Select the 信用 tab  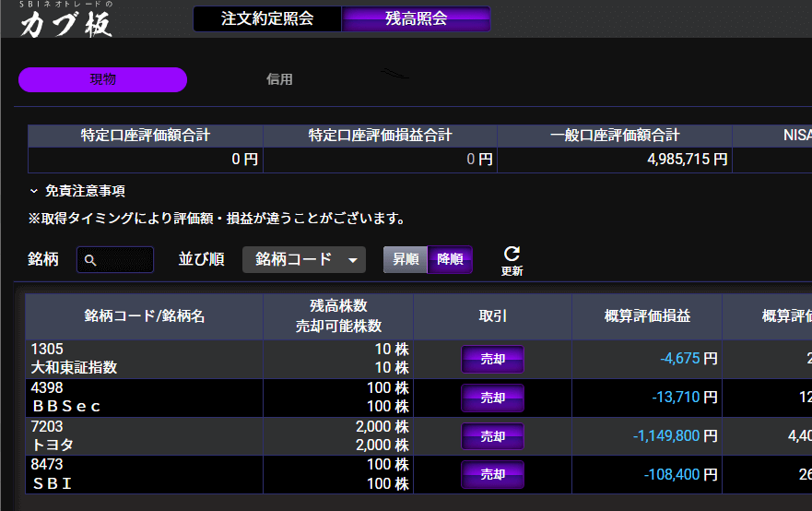(x=279, y=79)
